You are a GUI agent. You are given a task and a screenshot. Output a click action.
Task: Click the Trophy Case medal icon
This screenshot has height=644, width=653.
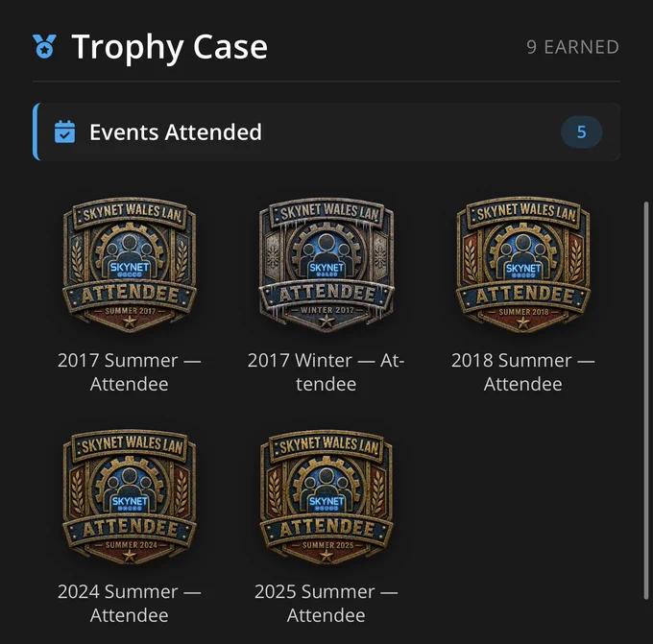(44, 46)
